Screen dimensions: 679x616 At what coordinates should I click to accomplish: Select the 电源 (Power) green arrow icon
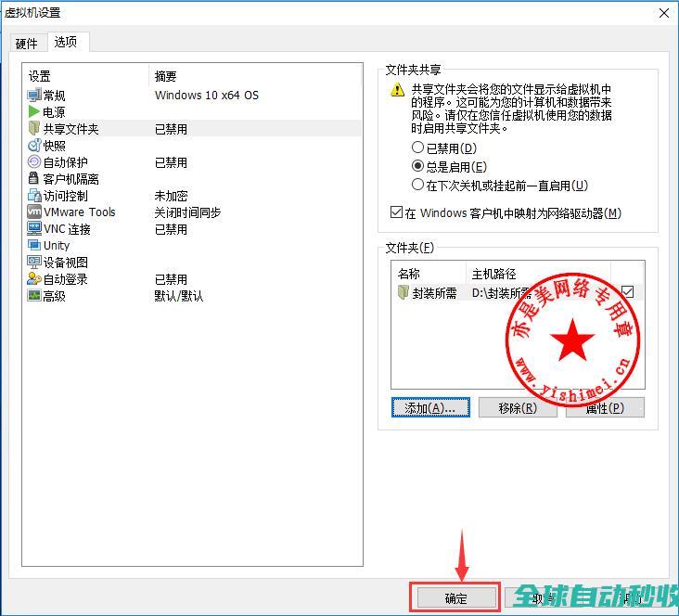[34, 112]
